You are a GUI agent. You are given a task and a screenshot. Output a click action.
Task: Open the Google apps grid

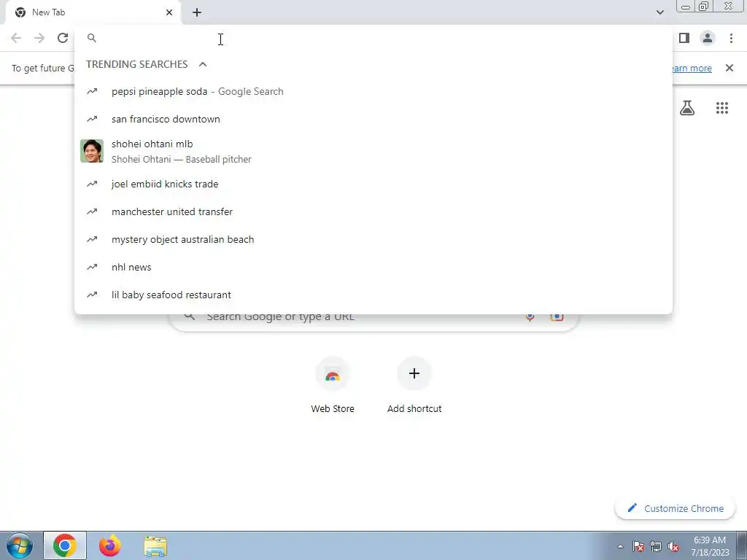click(x=722, y=108)
